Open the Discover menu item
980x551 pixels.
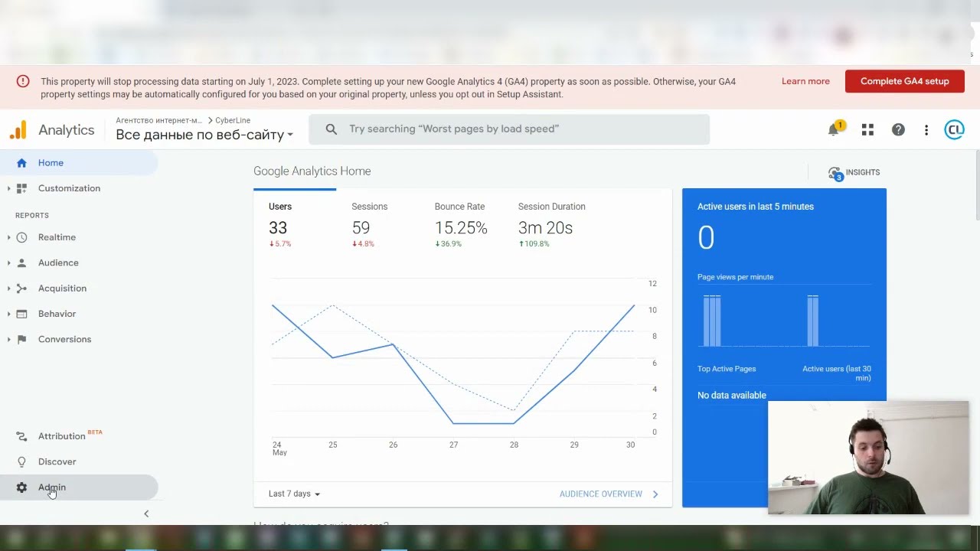tap(79, 461)
